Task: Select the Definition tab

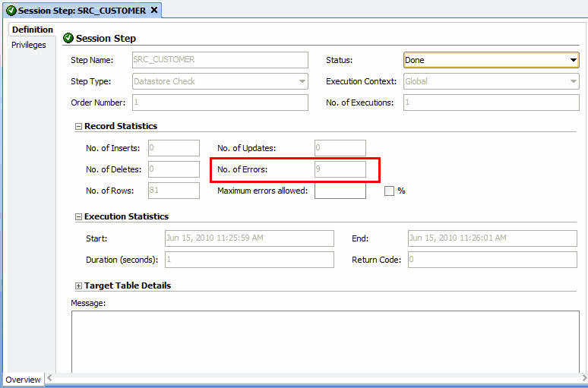Action: (x=32, y=30)
